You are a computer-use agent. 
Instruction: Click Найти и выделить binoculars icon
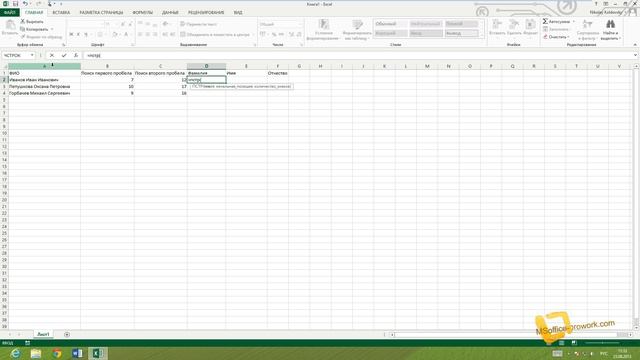pos(610,24)
